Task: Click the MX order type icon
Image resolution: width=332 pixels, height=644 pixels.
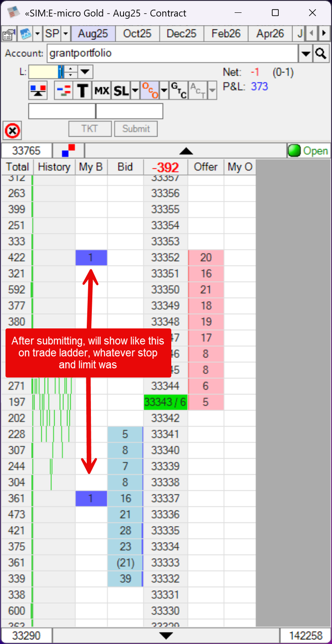Action: [101, 90]
